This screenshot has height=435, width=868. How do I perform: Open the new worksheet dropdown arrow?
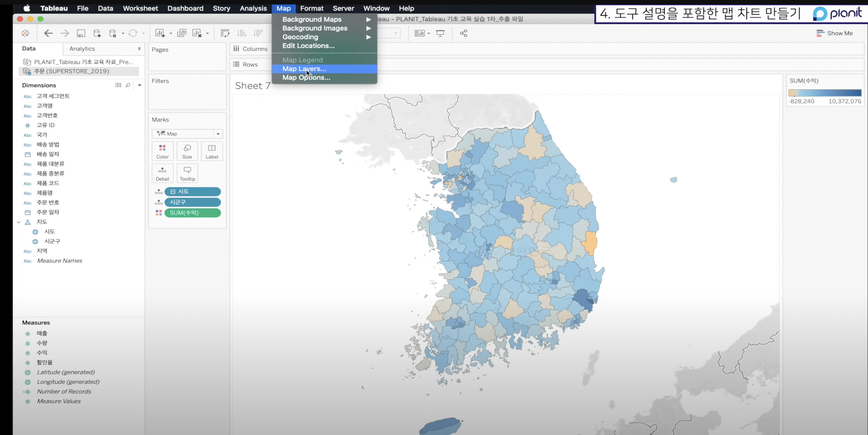(x=171, y=34)
